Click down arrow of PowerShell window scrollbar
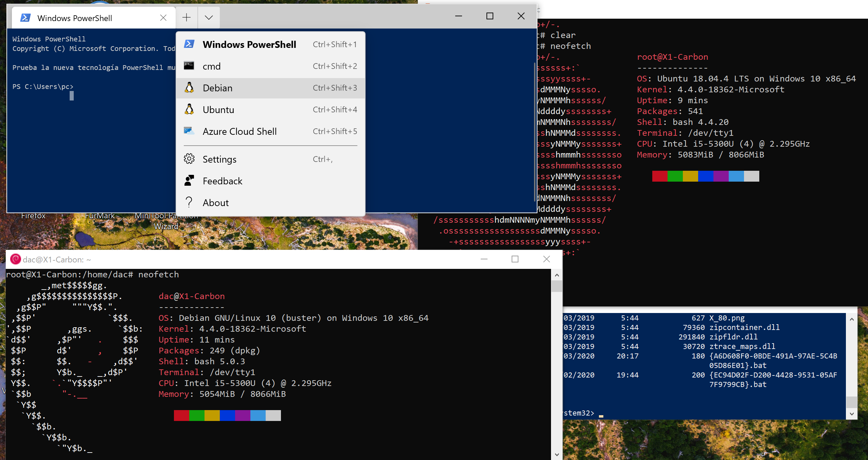Image resolution: width=868 pixels, height=460 pixels. click(x=852, y=413)
